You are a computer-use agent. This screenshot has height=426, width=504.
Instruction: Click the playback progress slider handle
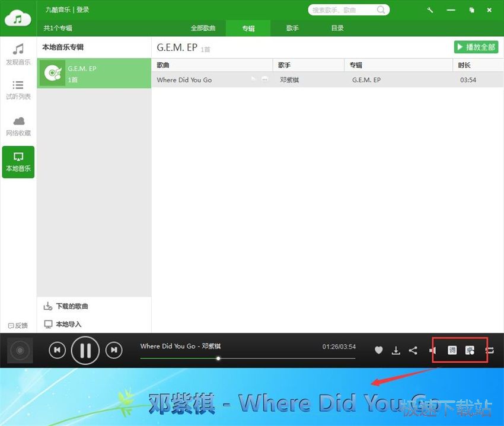(218, 358)
